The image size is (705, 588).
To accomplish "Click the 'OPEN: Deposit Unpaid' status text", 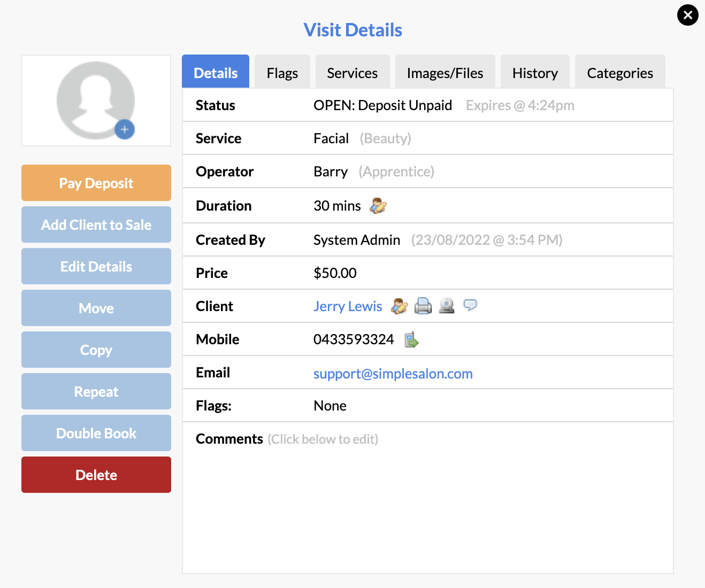I will [383, 105].
